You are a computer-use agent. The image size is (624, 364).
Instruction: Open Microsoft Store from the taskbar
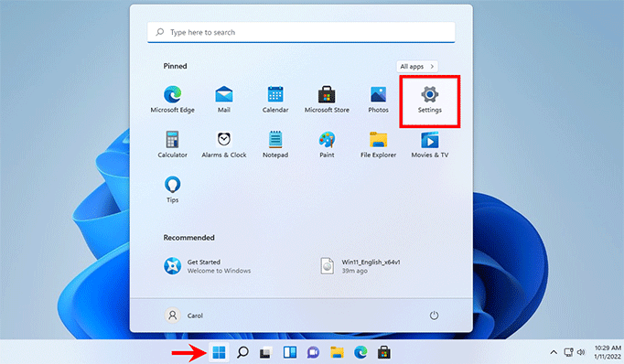point(384,352)
